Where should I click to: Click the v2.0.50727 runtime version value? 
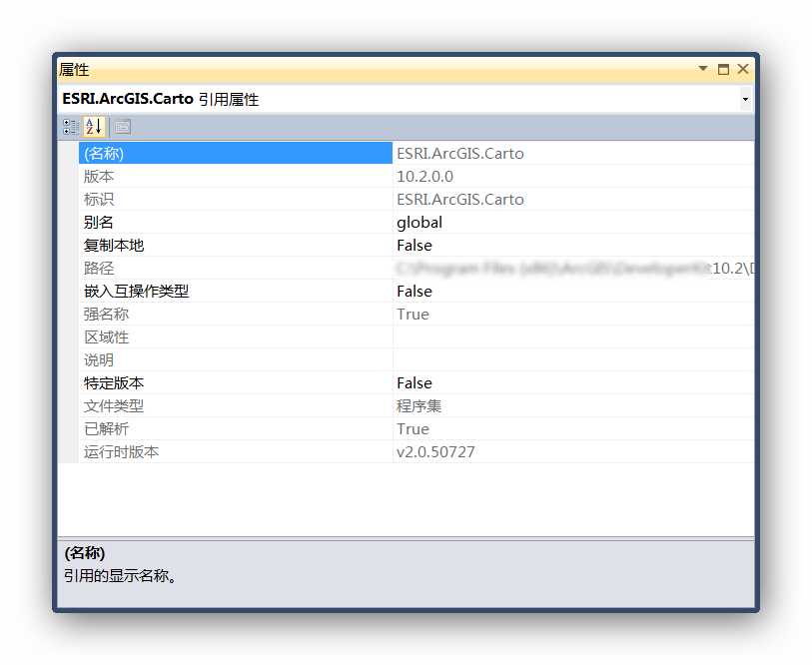point(435,452)
